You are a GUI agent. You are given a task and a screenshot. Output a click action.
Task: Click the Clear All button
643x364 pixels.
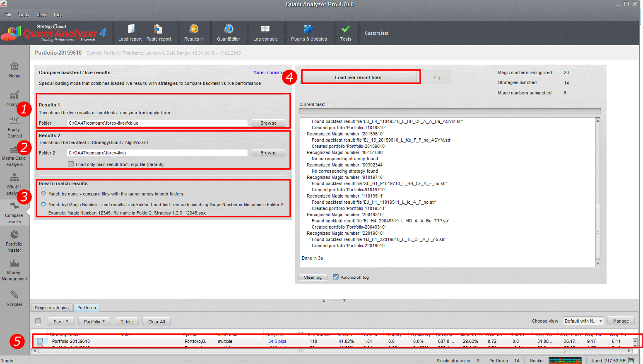point(157,322)
